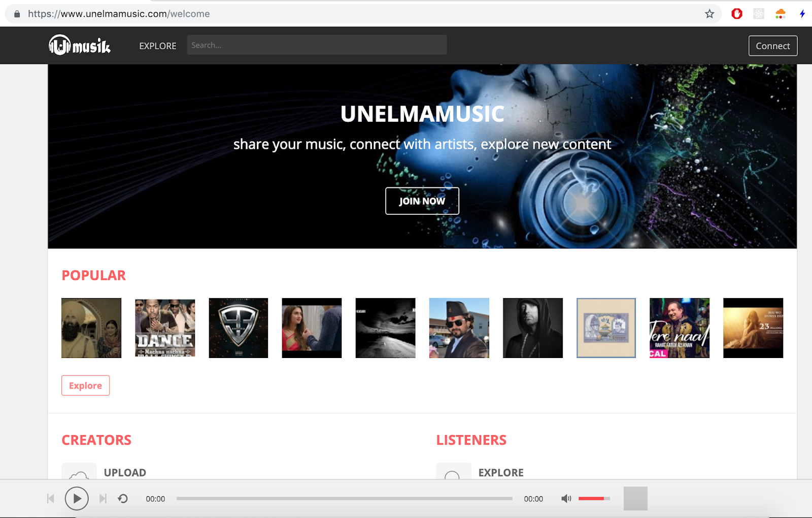Open the man with sunglasses and cap thumbnail
Screen dimensions: 812x518
459,328
